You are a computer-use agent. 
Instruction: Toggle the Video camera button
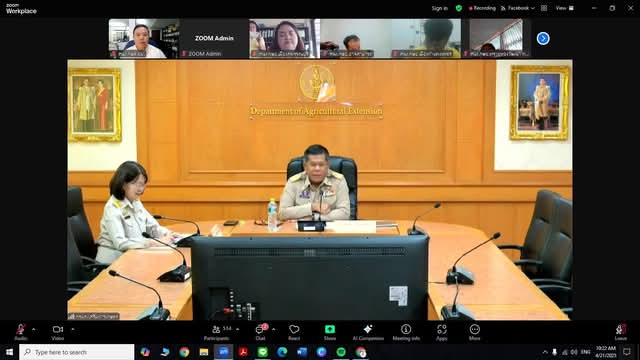pyautogui.click(x=58, y=332)
